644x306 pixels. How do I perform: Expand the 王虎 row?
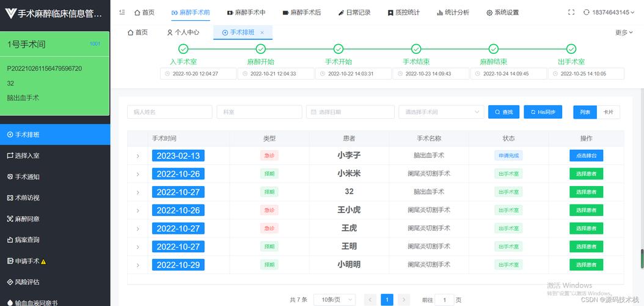pyautogui.click(x=137, y=228)
